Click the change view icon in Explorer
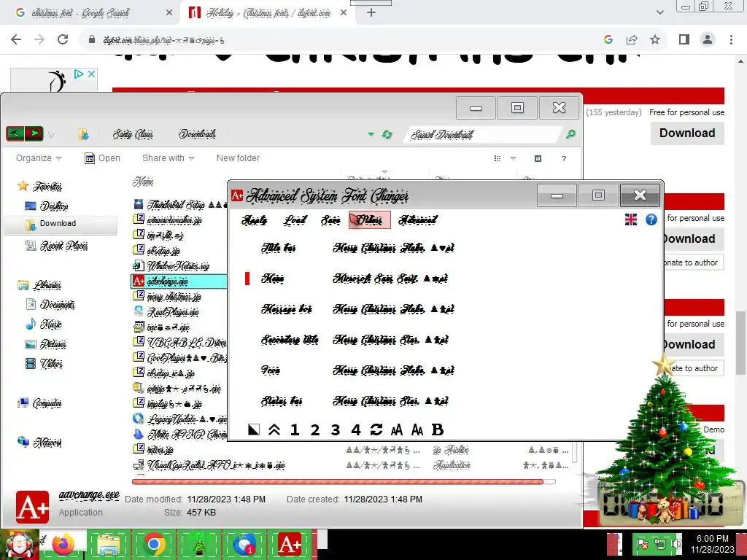The width and height of the screenshot is (747, 560). pos(498,158)
